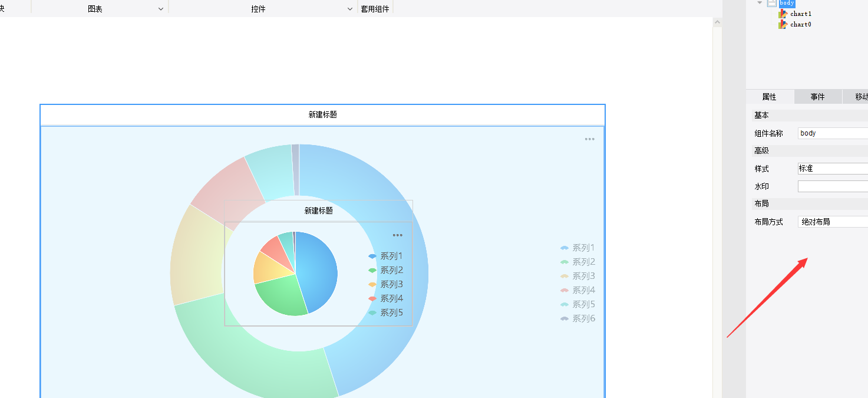Click 系列3 legend marker in the inner pie legend
The image size is (868, 398).
(x=372, y=284)
